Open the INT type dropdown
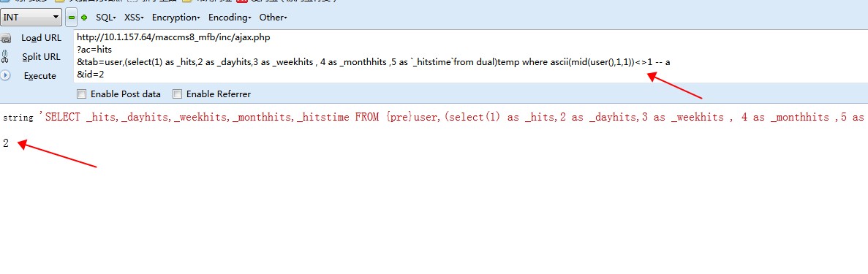 coord(31,17)
